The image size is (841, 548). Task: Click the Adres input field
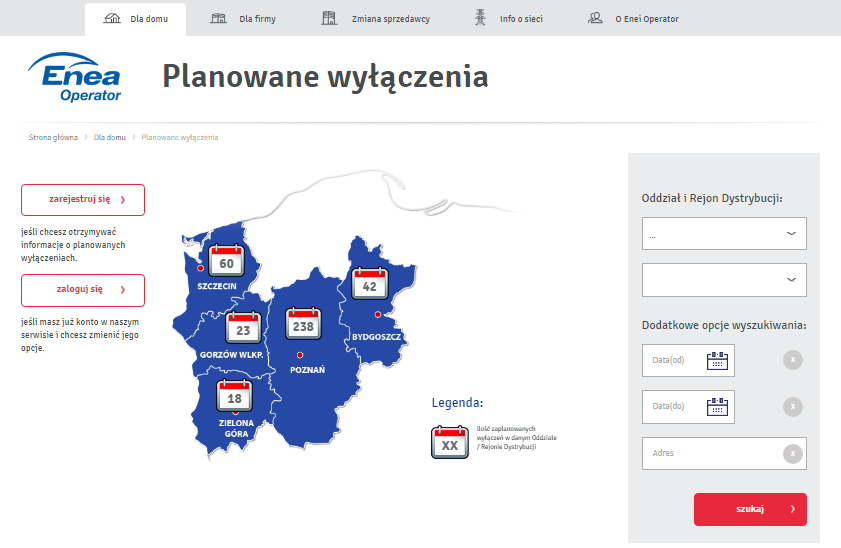tap(724, 454)
